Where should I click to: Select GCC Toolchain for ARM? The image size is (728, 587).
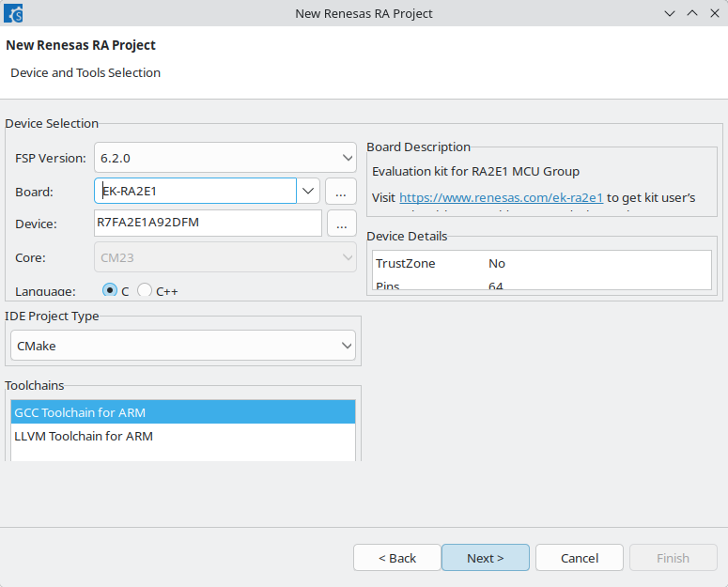click(183, 412)
